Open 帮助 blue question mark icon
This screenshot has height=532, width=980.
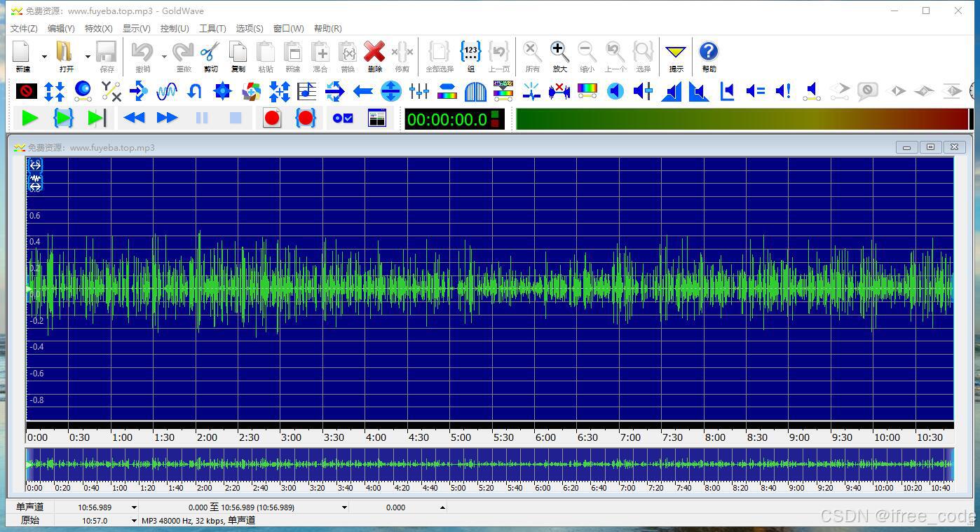(x=709, y=51)
